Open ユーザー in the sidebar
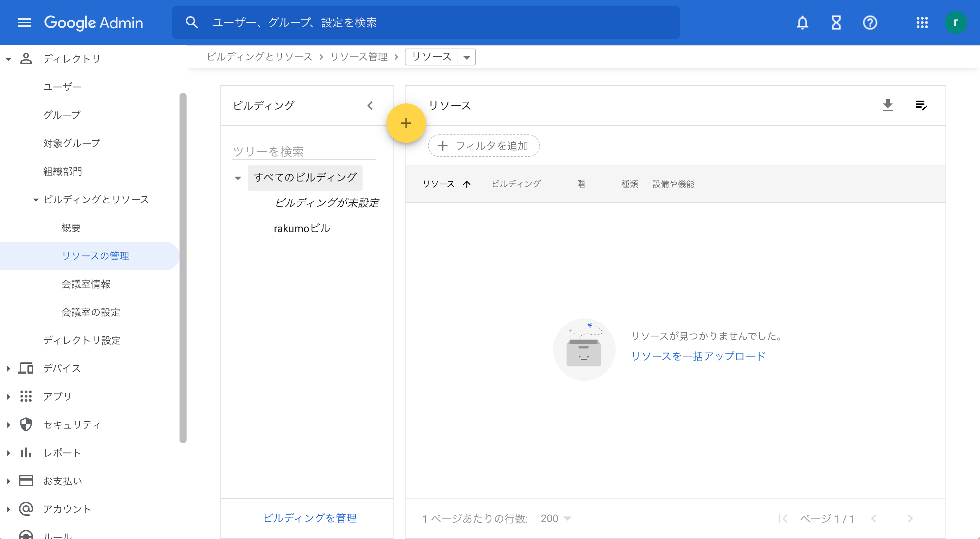 pyautogui.click(x=62, y=87)
